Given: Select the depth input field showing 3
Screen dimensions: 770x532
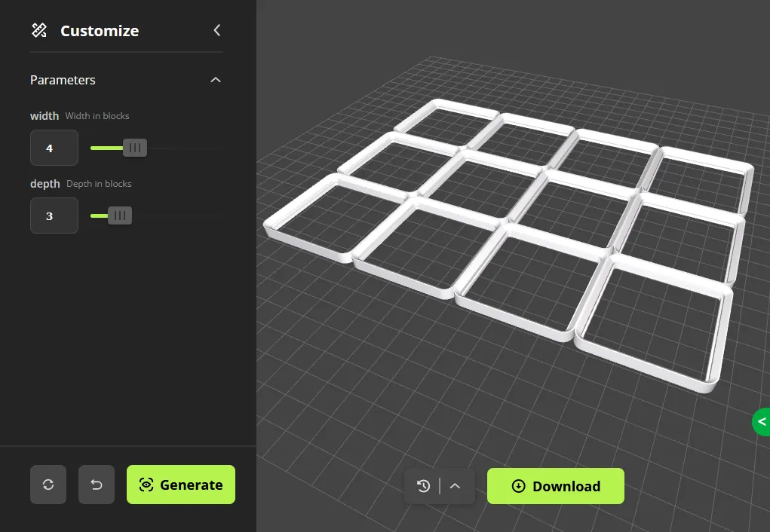Looking at the screenshot, I should pos(54,216).
